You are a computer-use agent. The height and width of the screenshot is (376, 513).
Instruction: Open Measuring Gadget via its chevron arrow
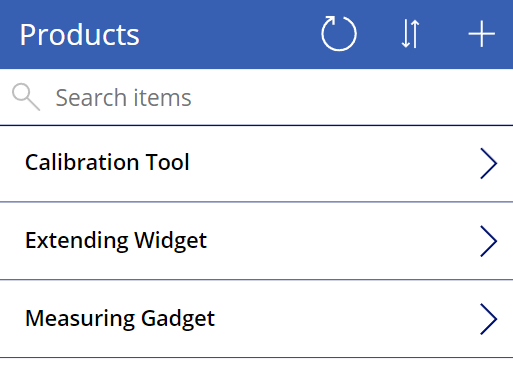pyautogui.click(x=488, y=319)
